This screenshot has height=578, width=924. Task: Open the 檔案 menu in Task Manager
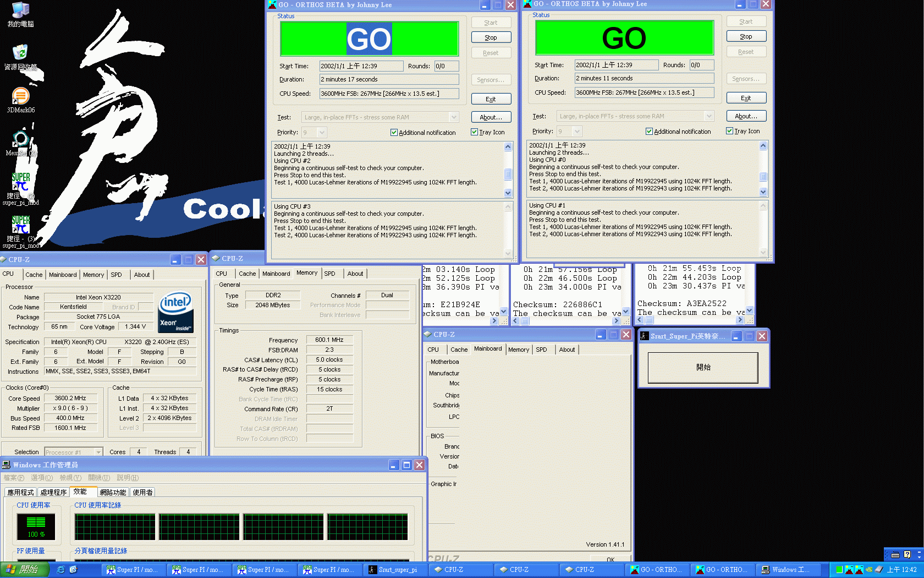click(x=14, y=478)
